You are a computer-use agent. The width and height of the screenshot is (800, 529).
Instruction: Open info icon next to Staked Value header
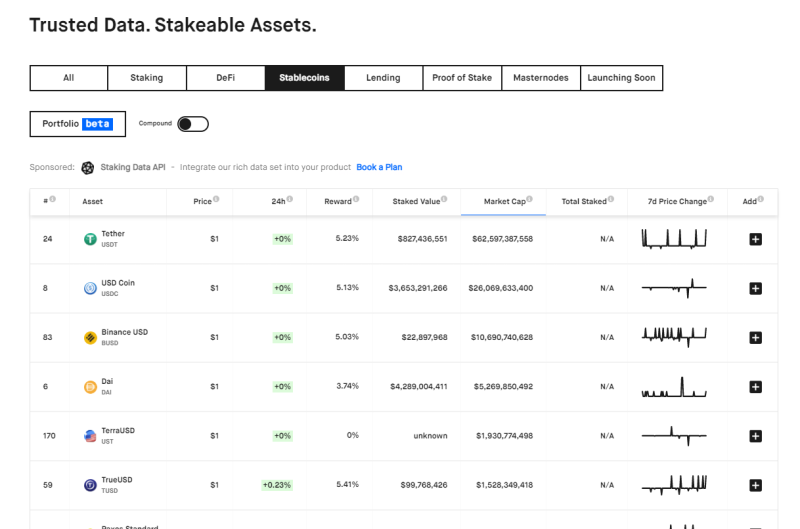[444, 199]
